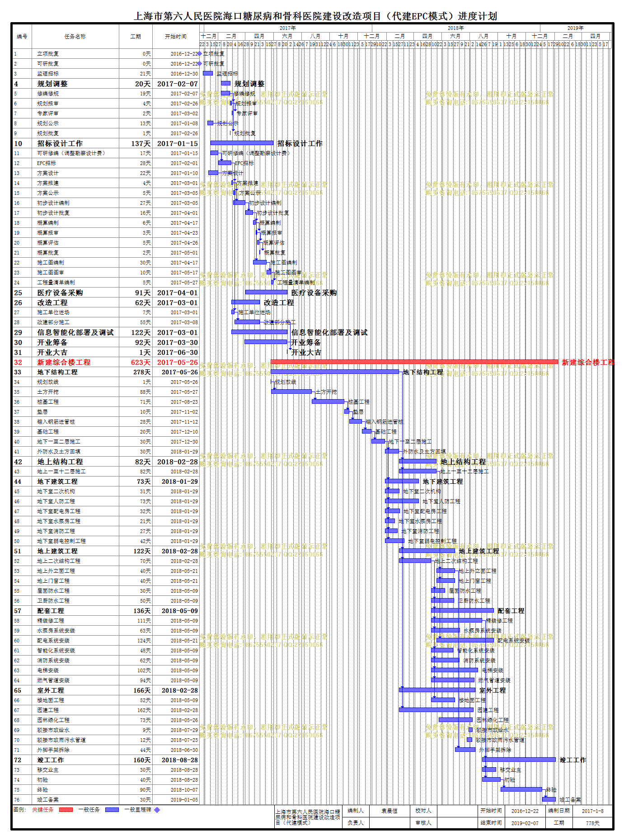Viewport: 624px width, 840px height.
Task: Select the red 新建综合楼工程 Gantt bar
Action: pos(414,362)
